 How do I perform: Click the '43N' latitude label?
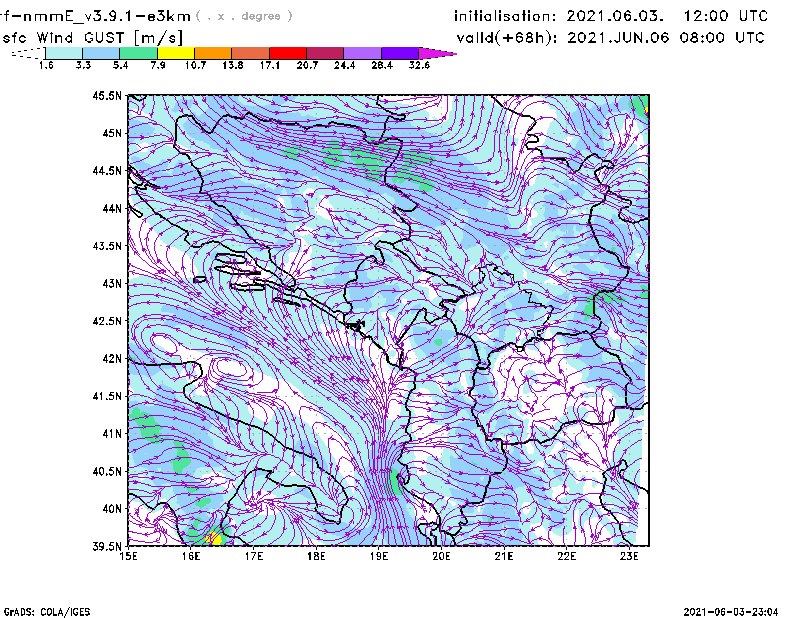click(112, 283)
